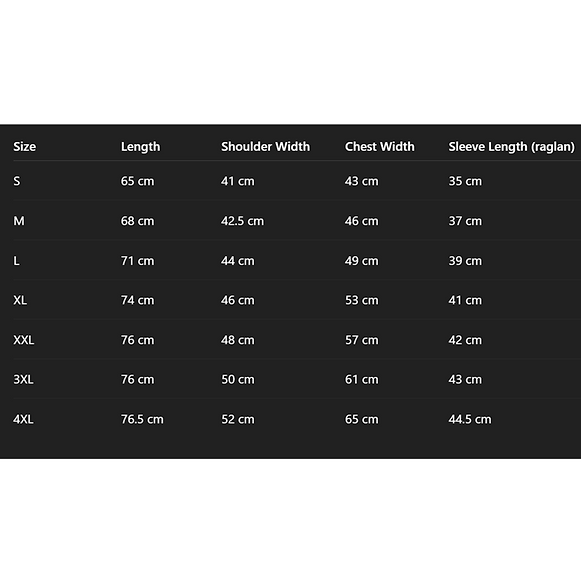581x580 pixels.
Task: Select the S size row label
Action: tap(17, 181)
